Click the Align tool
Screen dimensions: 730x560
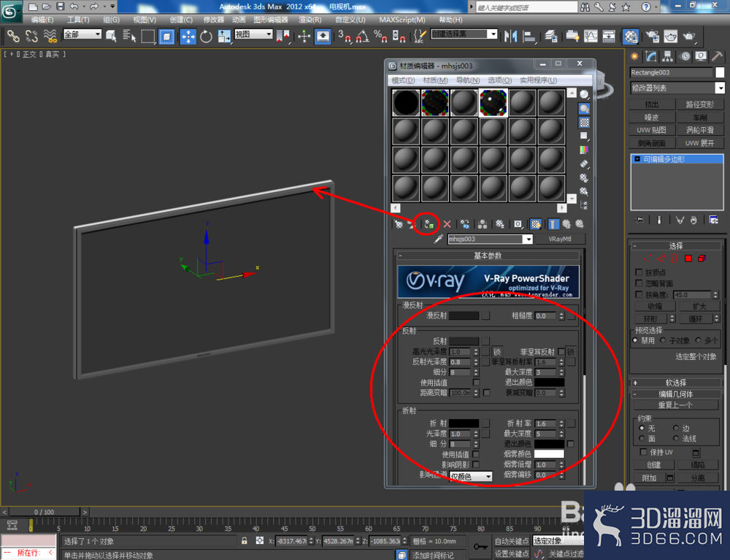tap(529, 37)
